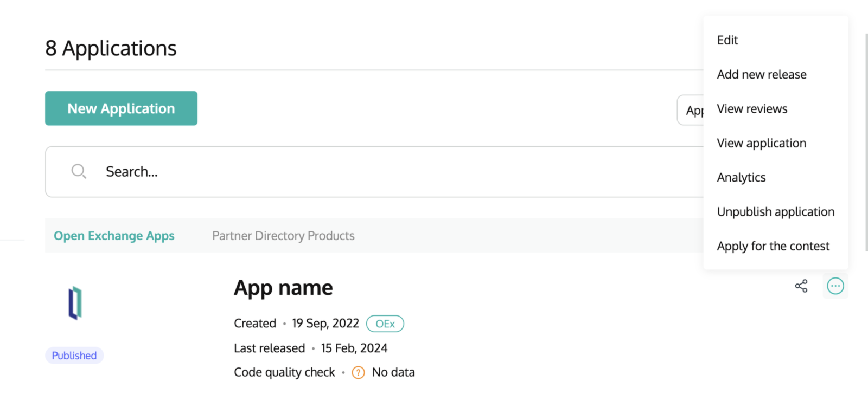
Task: Choose View application menu entry
Action: [762, 143]
